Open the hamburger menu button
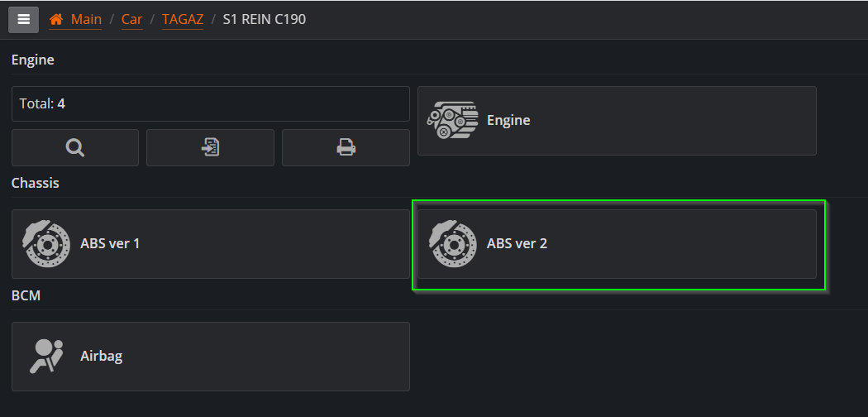Image resolution: width=868 pixels, height=417 pixels. (23, 19)
